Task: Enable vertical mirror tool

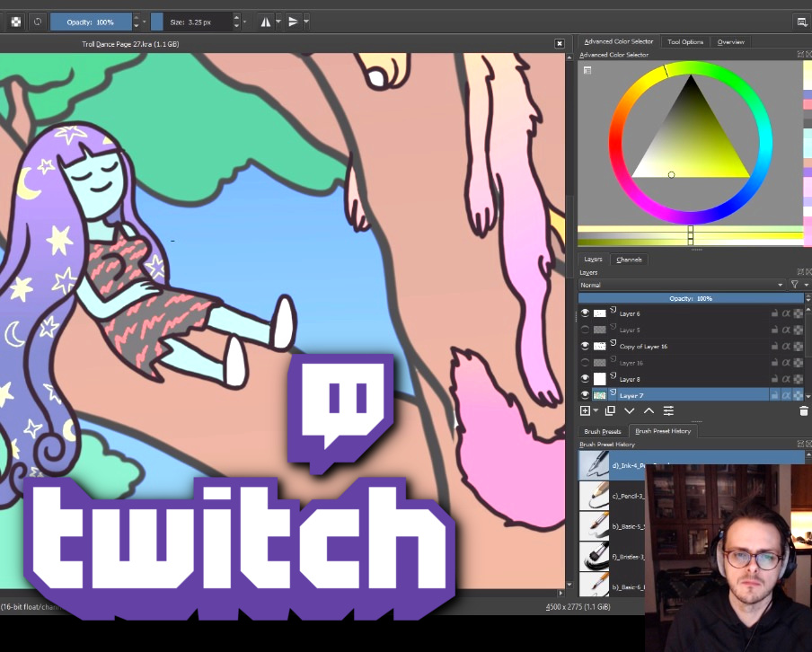Action: pos(293,22)
